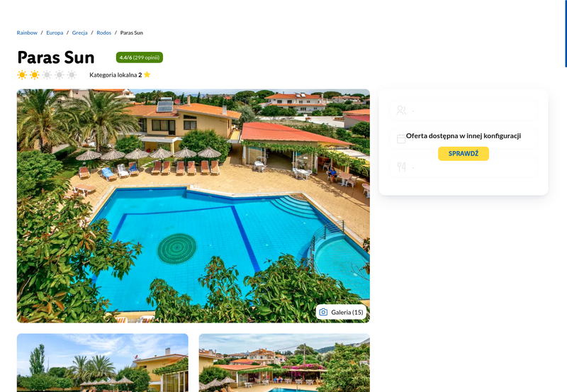The width and height of the screenshot is (567, 392).
Task: Click the last grey sun rating icon
Action: (72, 75)
